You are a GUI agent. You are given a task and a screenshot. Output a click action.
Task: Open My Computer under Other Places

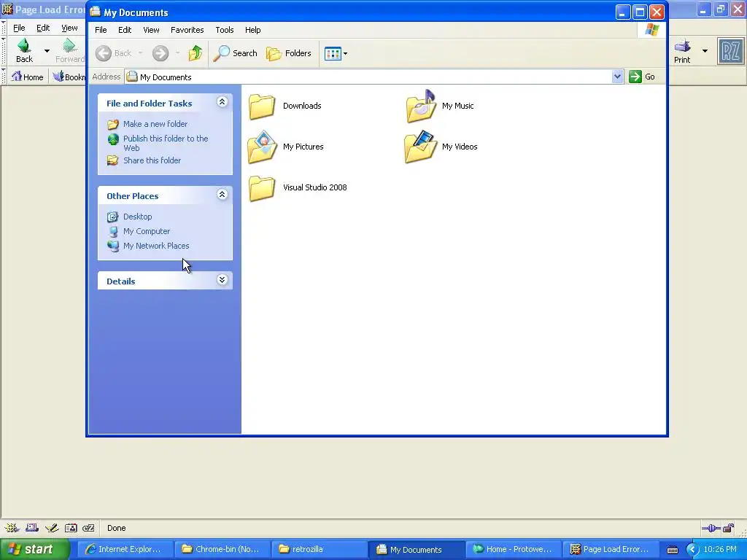coord(147,231)
